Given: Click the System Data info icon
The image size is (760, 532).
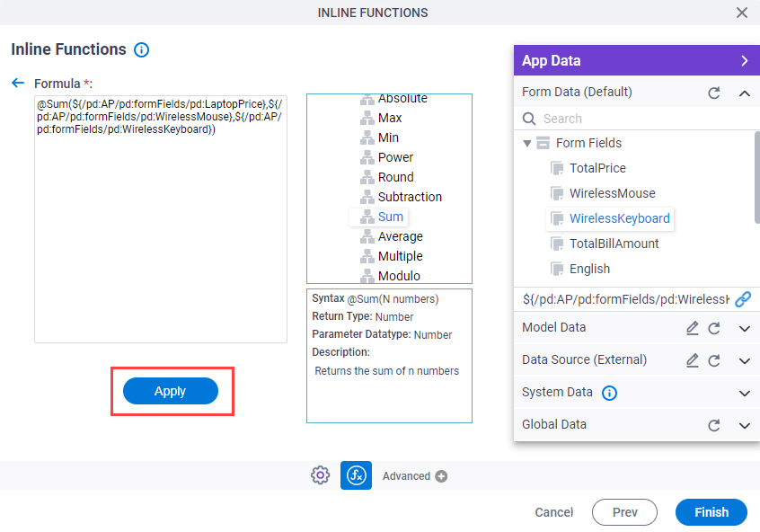Looking at the screenshot, I should click(609, 393).
